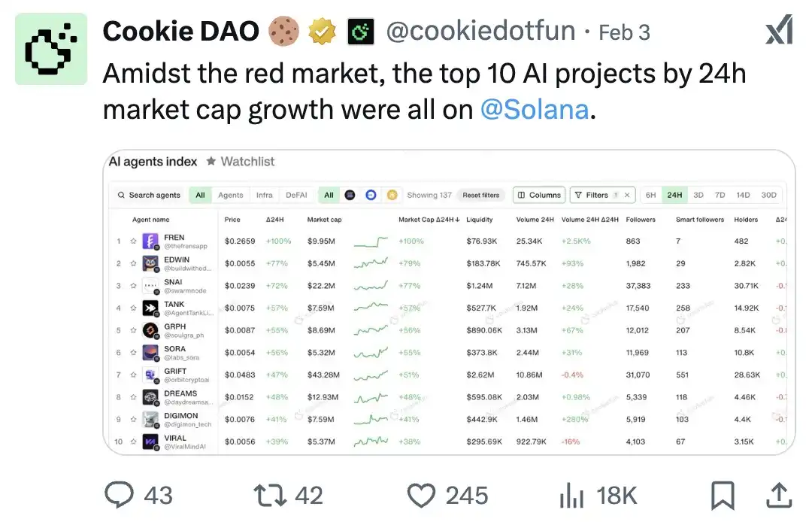The height and width of the screenshot is (522, 812).
Task: Click the Reset filters button
Action: tap(481, 195)
